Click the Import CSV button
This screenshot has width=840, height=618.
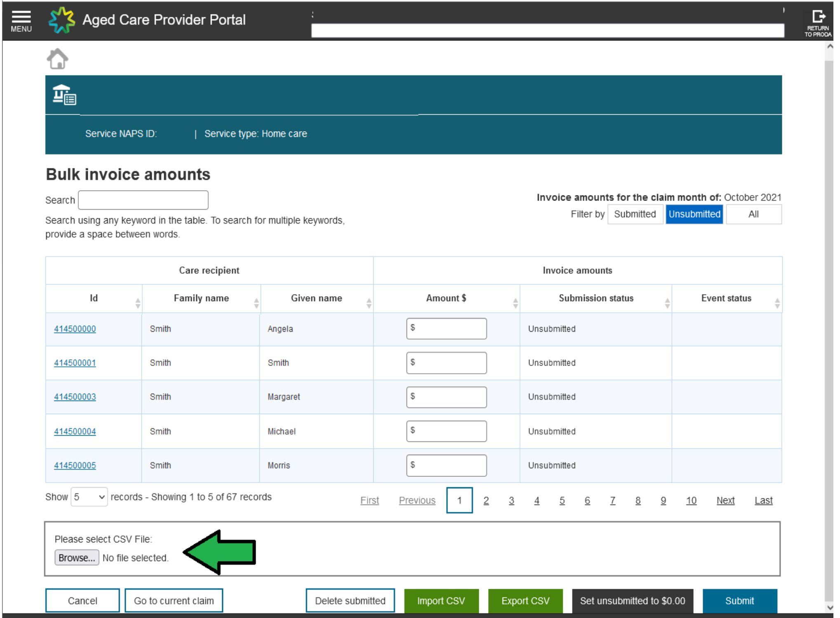point(441,601)
